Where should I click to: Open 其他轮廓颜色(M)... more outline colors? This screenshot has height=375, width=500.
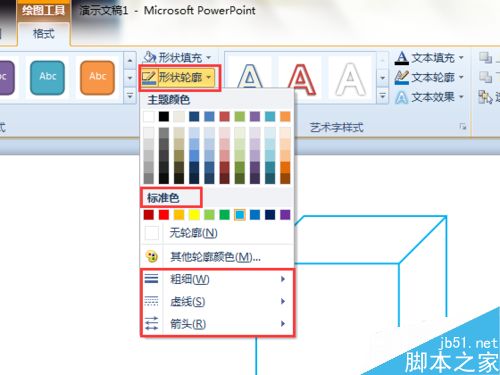tap(217, 257)
